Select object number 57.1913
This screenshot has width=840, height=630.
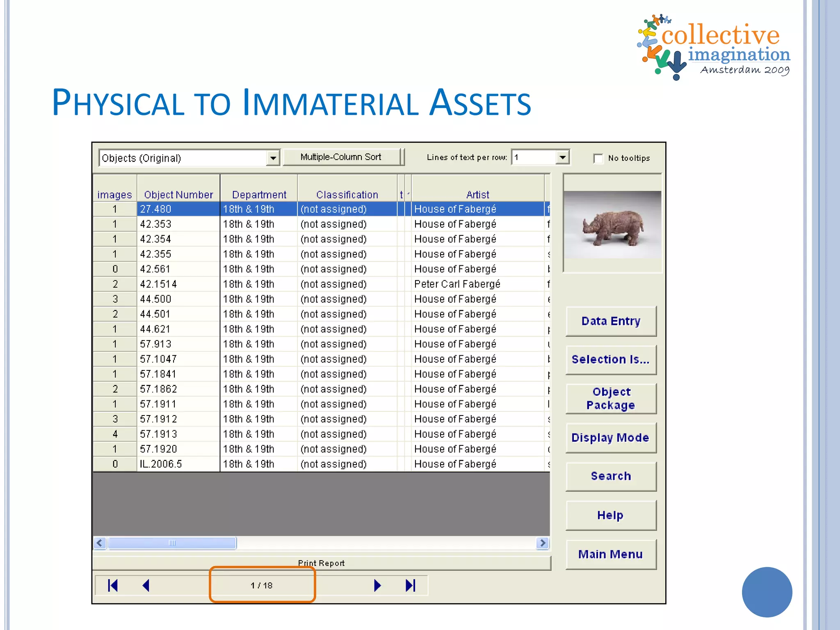pos(178,434)
